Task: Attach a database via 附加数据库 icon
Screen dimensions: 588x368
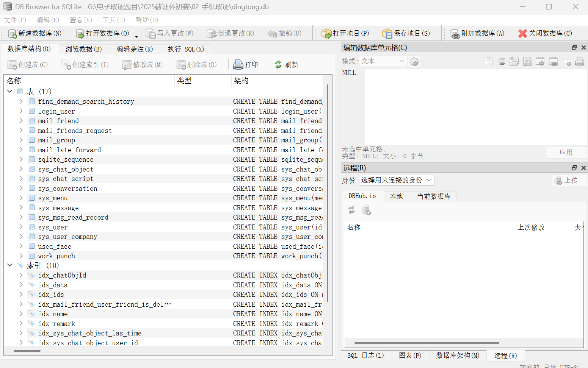Action: (455, 34)
